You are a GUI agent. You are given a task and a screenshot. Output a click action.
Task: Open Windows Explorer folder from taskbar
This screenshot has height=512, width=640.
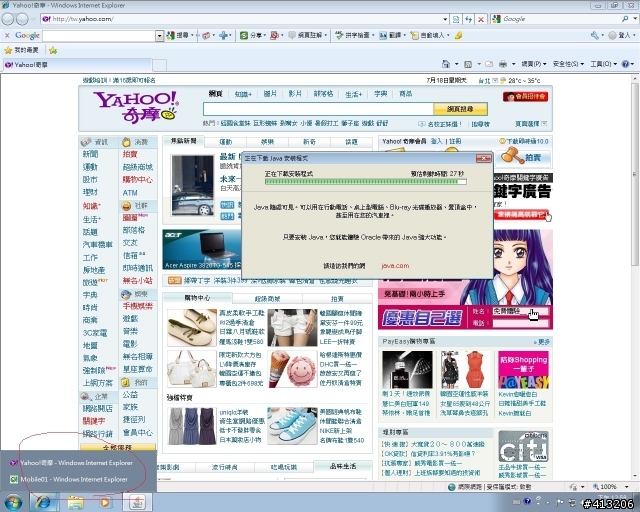(x=75, y=502)
